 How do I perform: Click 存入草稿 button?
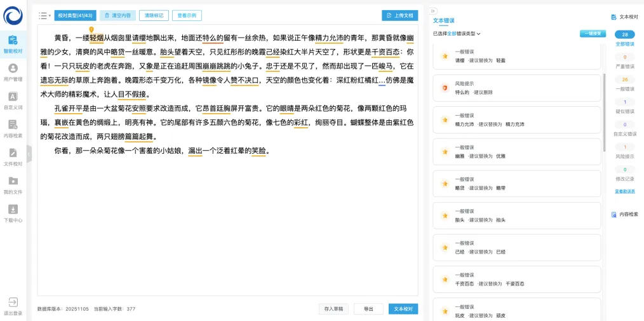point(333,309)
